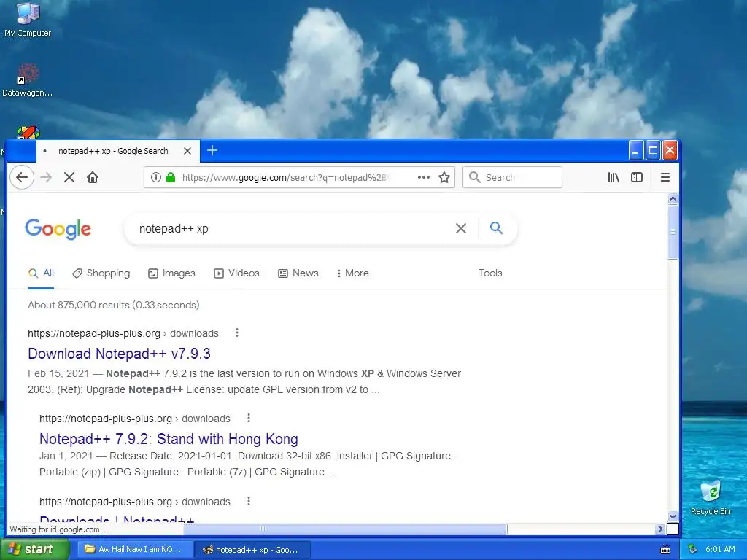Viewport: 747px width, 560px height.
Task: Open options for Notepad++ 7.9.2 result
Action: (248, 418)
